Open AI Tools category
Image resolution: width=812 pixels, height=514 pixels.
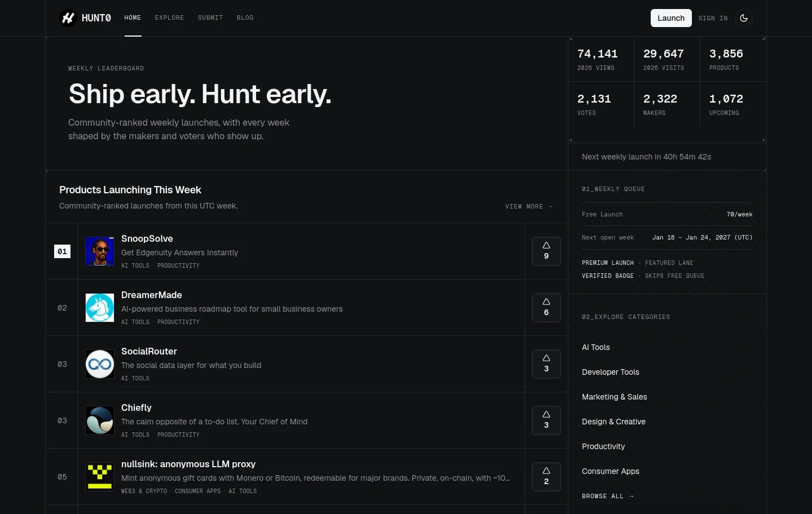(x=596, y=347)
